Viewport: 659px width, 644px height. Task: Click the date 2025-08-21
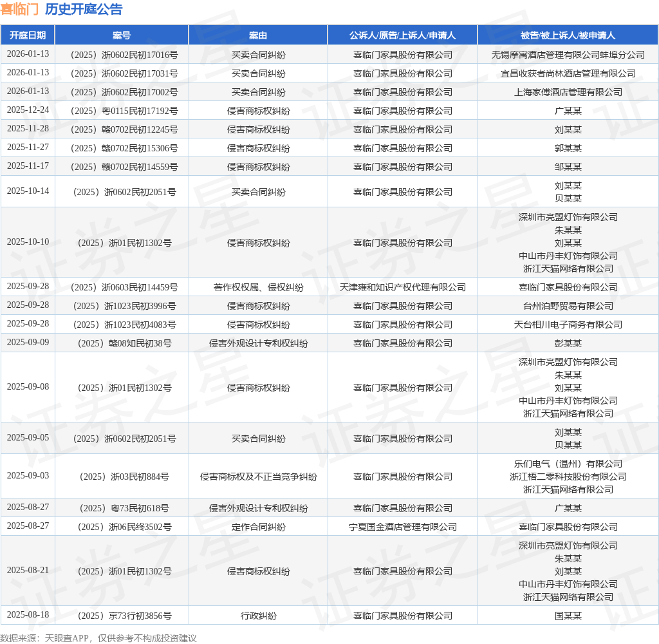[x=28, y=571]
